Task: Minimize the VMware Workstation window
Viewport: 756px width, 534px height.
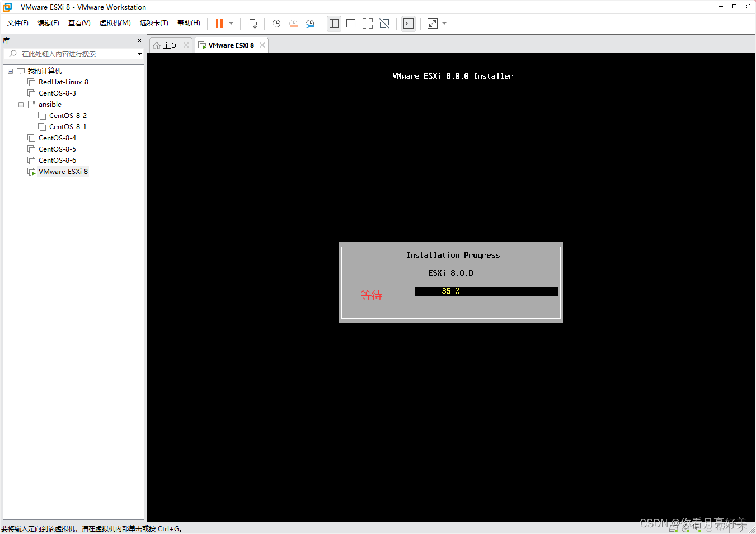Action: coord(721,7)
